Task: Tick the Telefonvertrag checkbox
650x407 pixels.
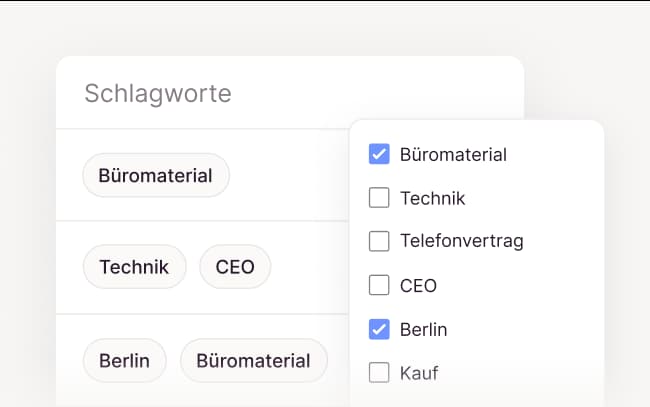Action: pos(379,241)
